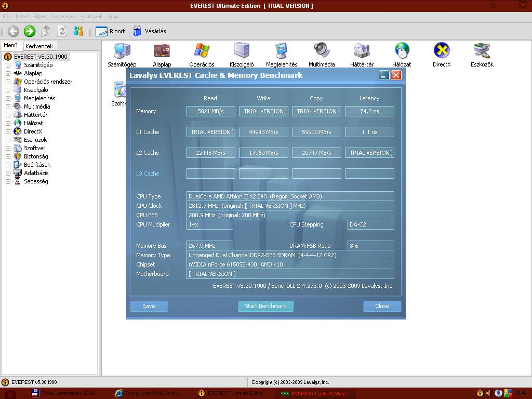
Task: Open the Operációs rendszer large icon
Action: click(x=202, y=55)
